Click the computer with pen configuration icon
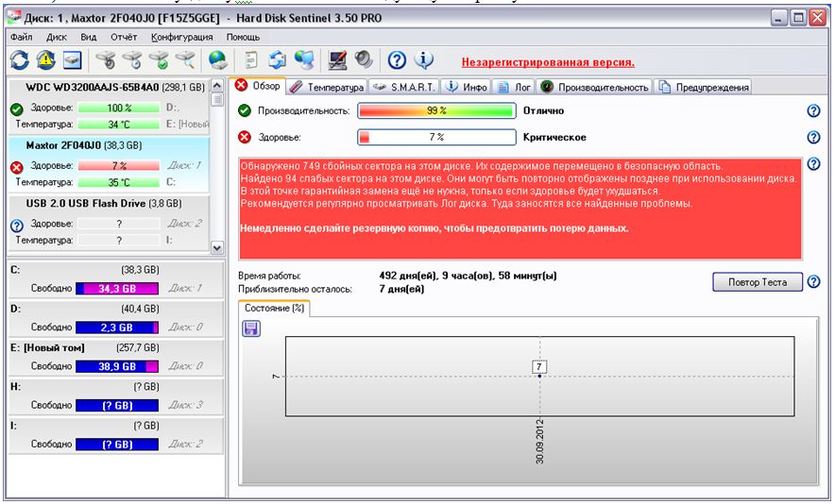 [x=337, y=60]
